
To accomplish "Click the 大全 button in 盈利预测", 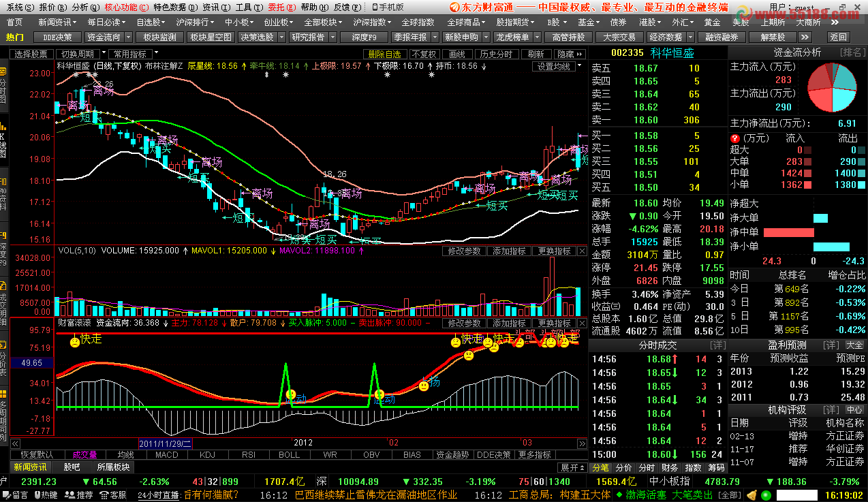I will coord(854,345).
